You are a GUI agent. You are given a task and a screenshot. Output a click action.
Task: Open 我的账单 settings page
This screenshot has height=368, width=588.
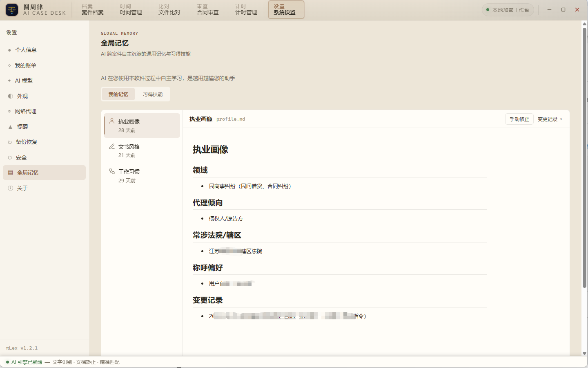point(44,65)
